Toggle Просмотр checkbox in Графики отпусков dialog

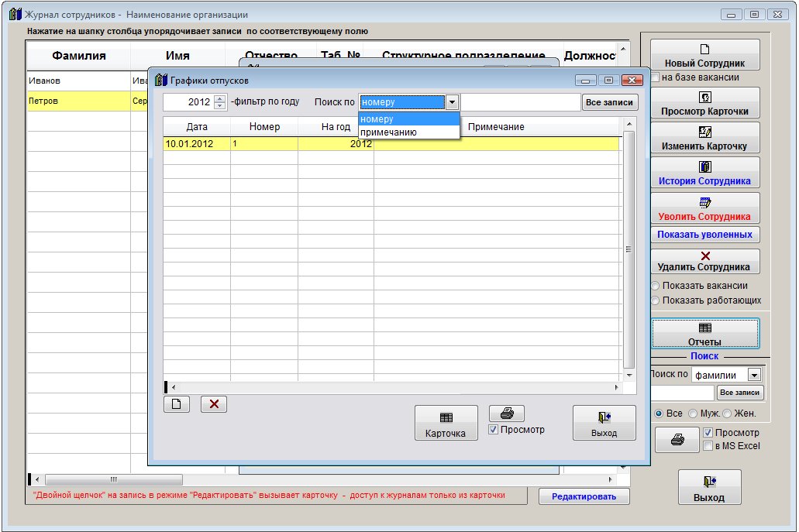pyautogui.click(x=493, y=429)
